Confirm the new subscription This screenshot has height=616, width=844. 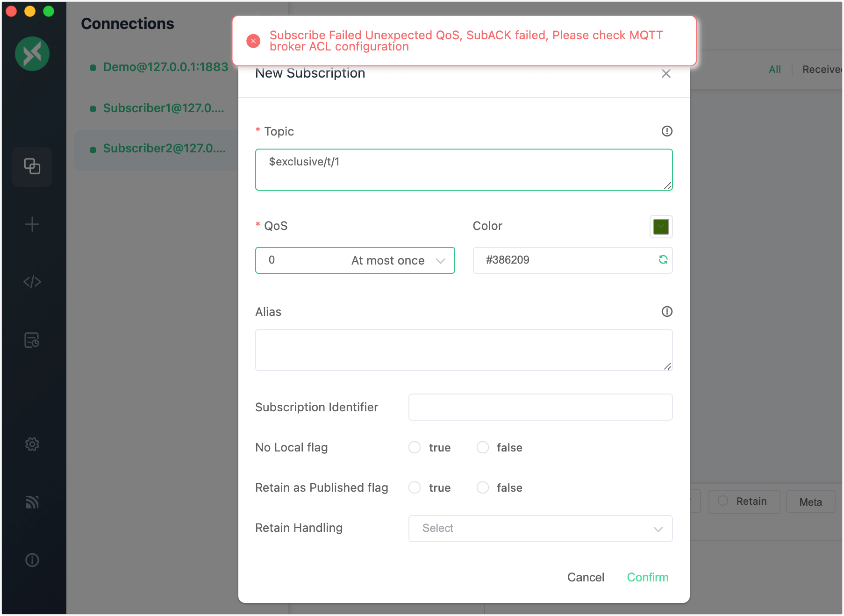pyautogui.click(x=647, y=577)
